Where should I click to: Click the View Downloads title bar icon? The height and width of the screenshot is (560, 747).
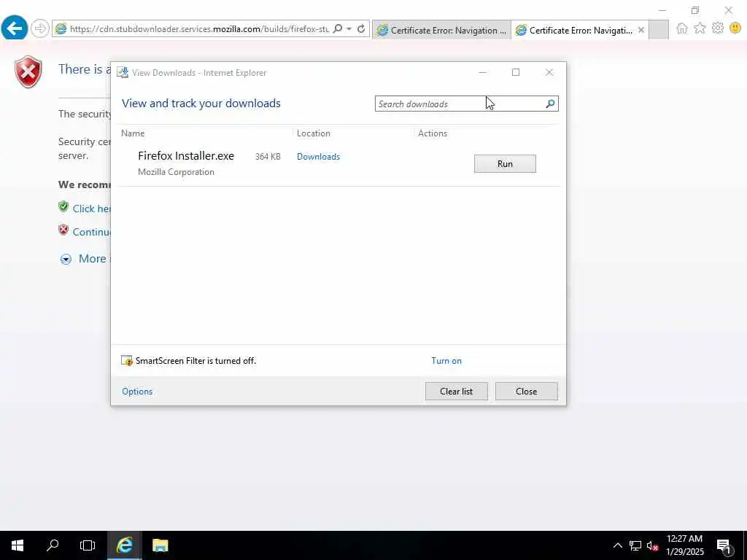click(x=123, y=72)
